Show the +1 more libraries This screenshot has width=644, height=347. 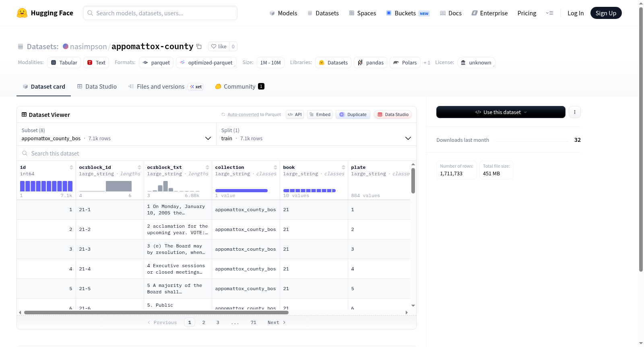coord(427,62)
